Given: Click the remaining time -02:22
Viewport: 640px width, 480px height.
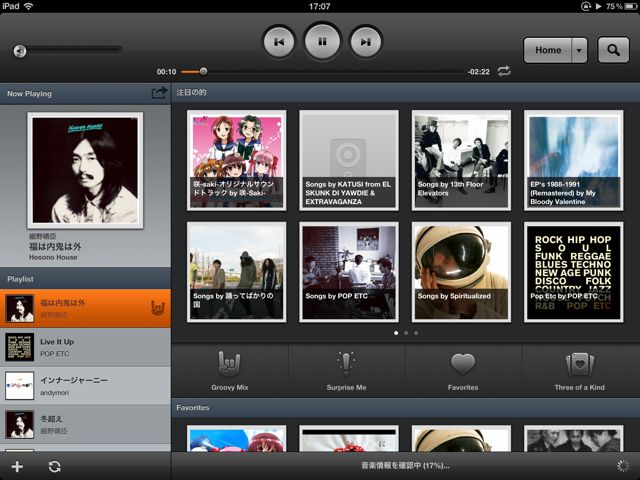Looking at the screenshot, I should [x=479, y=72].
